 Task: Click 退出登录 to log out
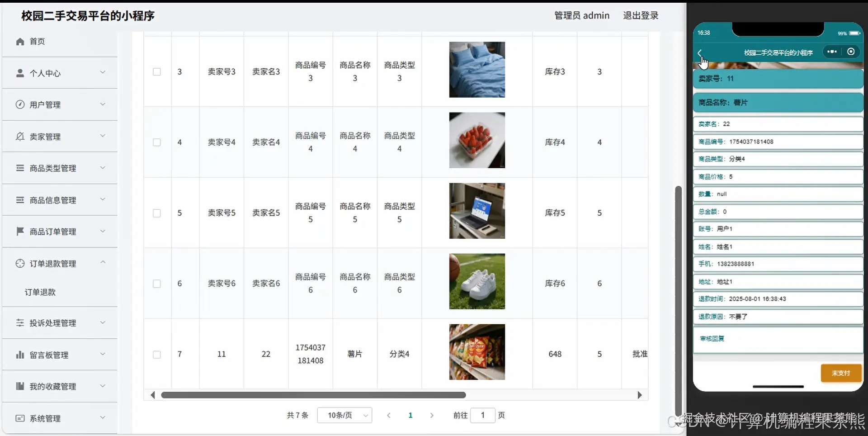pyautogui.click(x=641, y=15)
